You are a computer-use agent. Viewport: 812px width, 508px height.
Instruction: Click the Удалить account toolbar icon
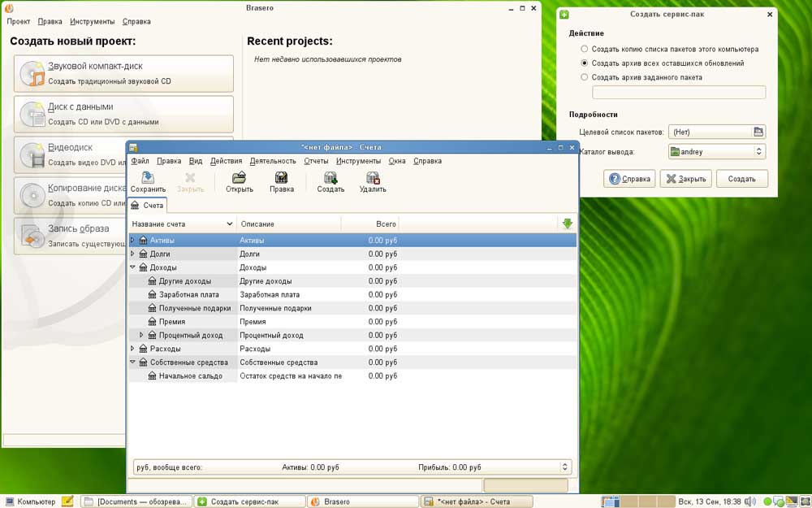click(x=372, y=182)
